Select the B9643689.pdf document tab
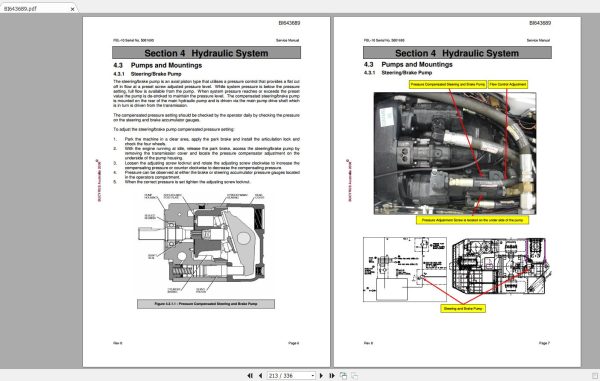600x381 pixels. pos(38,8)
